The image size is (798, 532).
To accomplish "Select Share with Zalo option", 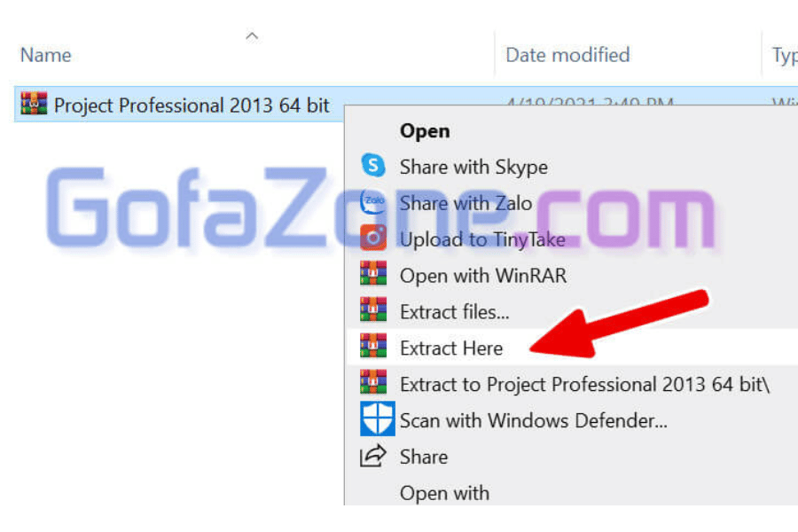I will pos(465,203).
